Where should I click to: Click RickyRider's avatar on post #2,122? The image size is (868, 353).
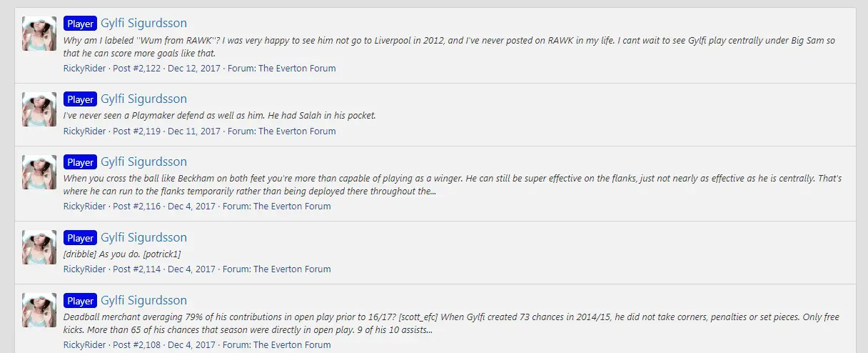(x=39, y=34)
